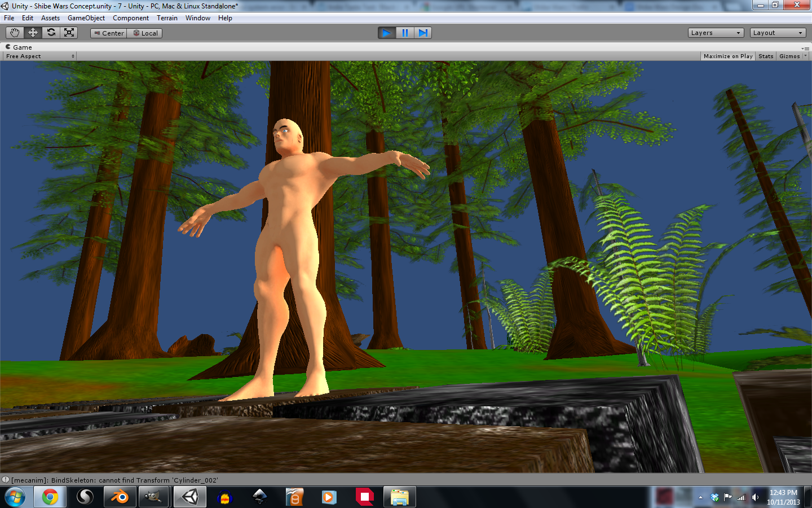Image resolution: width=812 pixels, height=508 pixels.
Task: Open the GameObject menu
Action: coord(86,18)
